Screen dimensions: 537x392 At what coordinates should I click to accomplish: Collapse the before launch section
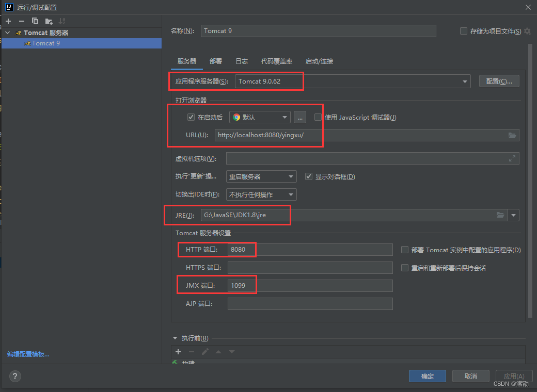pyautogui.click(x=175, y=338)
